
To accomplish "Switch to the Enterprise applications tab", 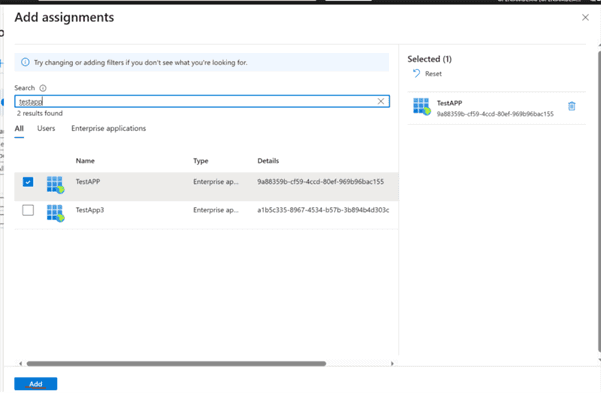I will pyautogui.click(x=108, y=128).
